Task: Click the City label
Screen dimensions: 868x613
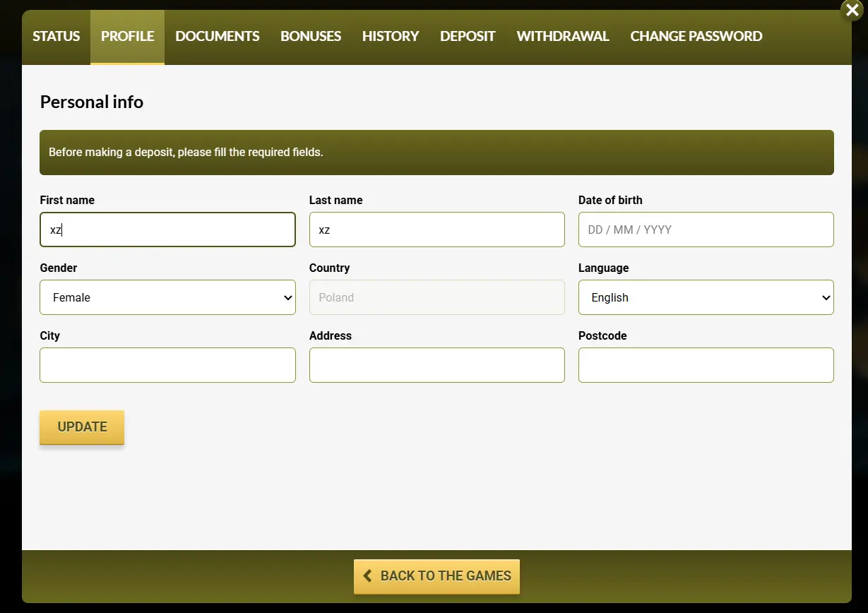Action: (50, 336)
